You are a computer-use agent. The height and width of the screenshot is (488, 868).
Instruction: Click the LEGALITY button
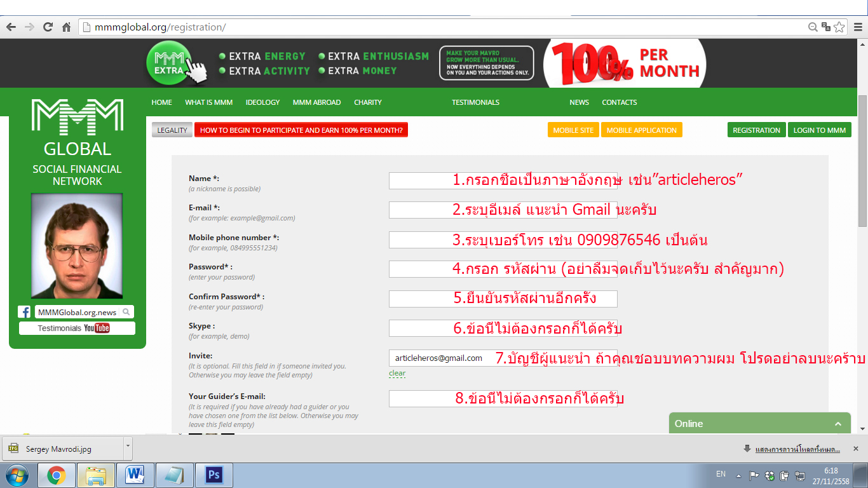172,130
